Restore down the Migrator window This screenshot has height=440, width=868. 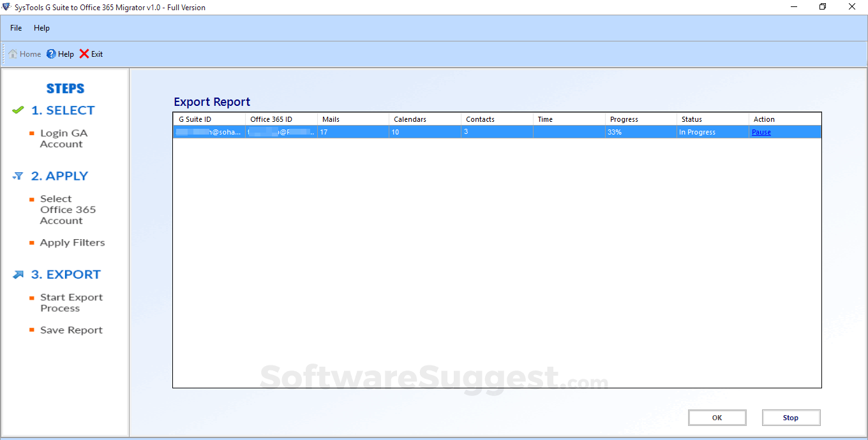823,7
